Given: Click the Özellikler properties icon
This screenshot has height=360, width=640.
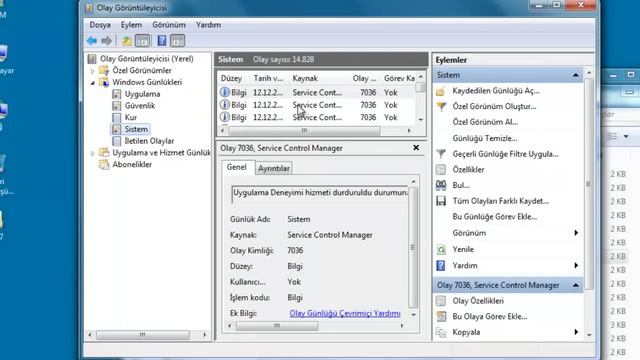Looking at the screenshot, I should click(x=441, y=169).
